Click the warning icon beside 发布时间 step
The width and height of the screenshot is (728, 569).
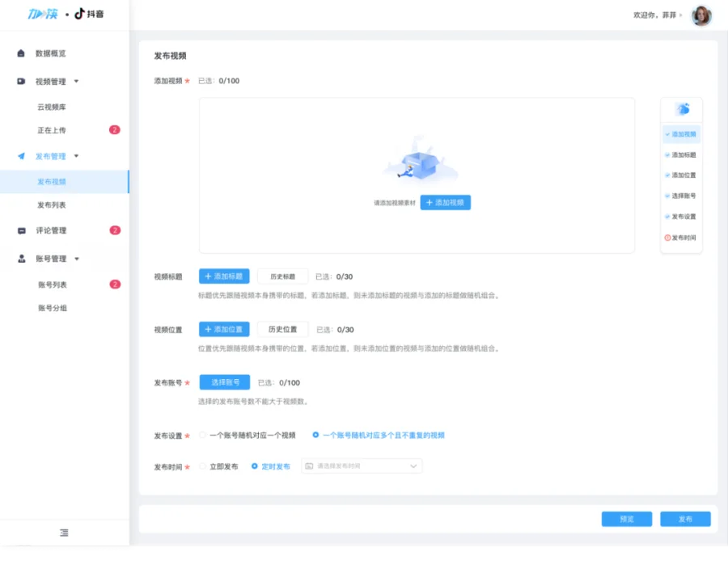point(667,238)
